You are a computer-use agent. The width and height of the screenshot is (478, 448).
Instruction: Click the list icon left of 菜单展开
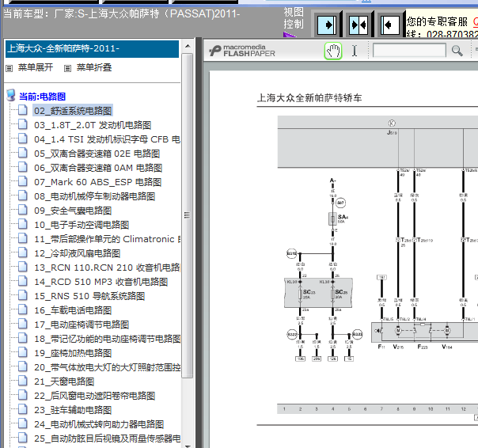click(9, 68)
